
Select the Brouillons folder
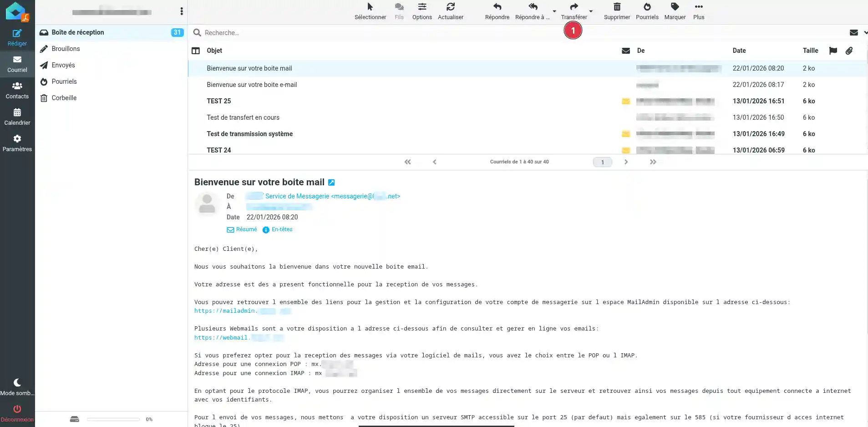click(x=112, y=49)
